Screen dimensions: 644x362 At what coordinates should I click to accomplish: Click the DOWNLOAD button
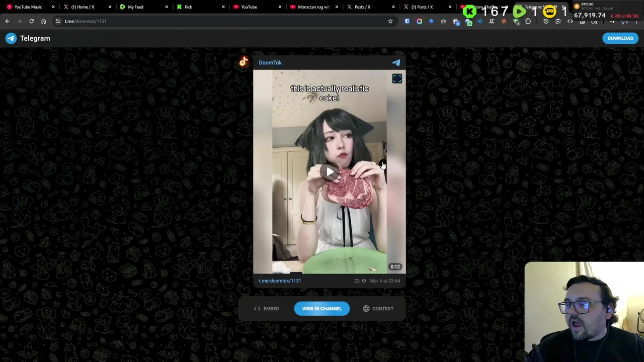(x=620, y=38)
